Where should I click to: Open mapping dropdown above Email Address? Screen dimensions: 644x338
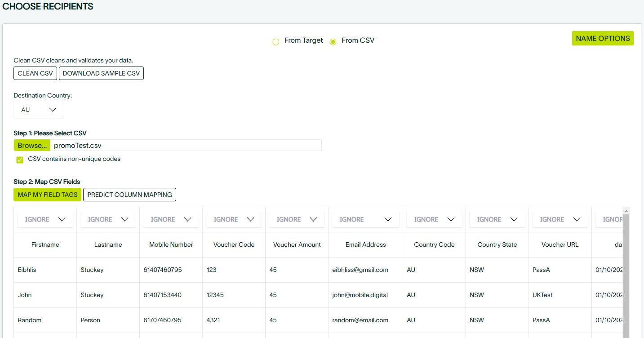(x=365, y=219)
